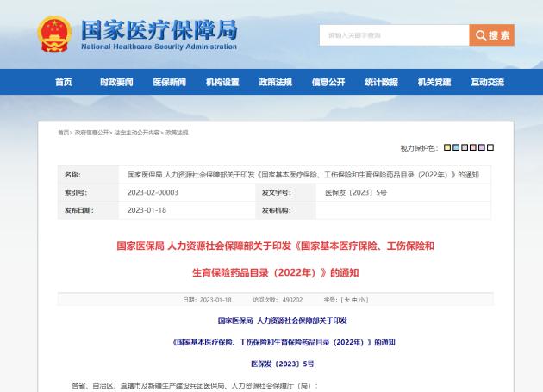Open the 机构设置 navigation menu item
543x392 pixels.
click(x=222, y=82)
